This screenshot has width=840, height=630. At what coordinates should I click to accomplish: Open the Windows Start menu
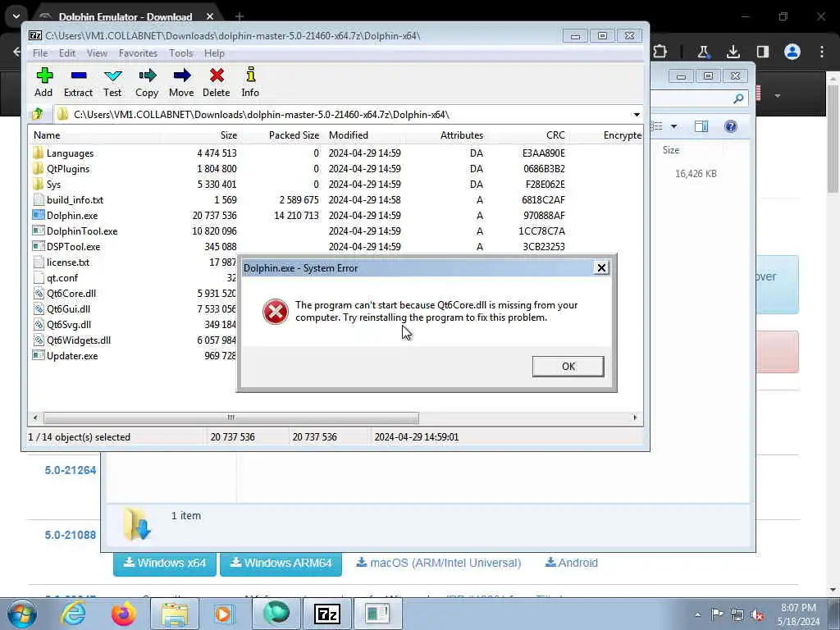click(21, 614)
